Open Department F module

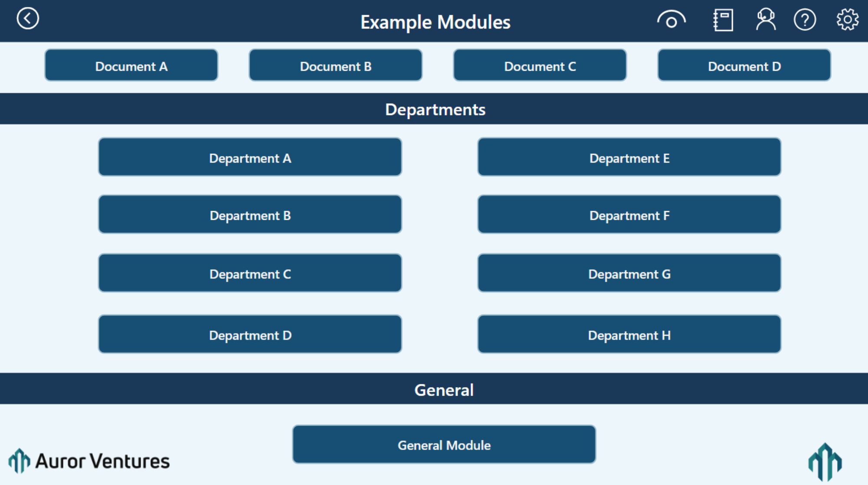click(629, 215)
